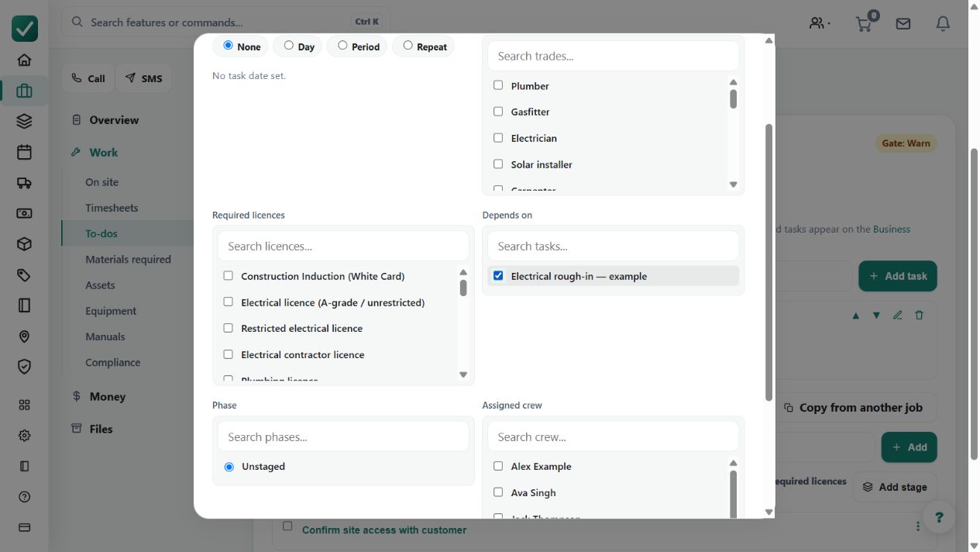The height and width of the screenshot is (552, 980).
Task: Open the cash payments sidebar icon
Action: (24, 213)
